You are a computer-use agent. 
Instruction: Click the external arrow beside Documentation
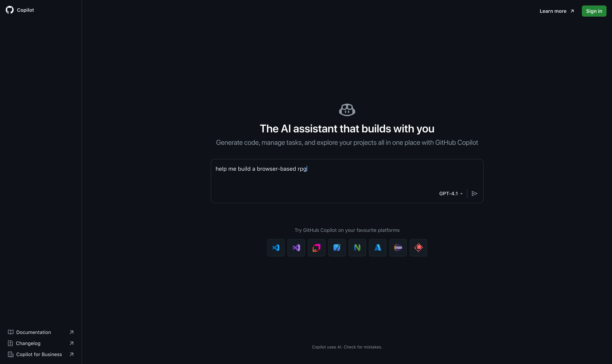coord(71,332)
